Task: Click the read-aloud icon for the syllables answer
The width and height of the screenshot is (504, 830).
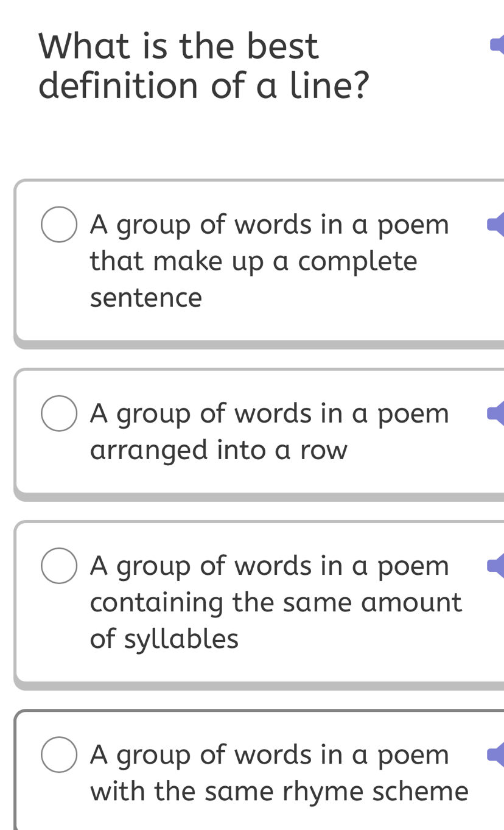Action: coord(499,565)
